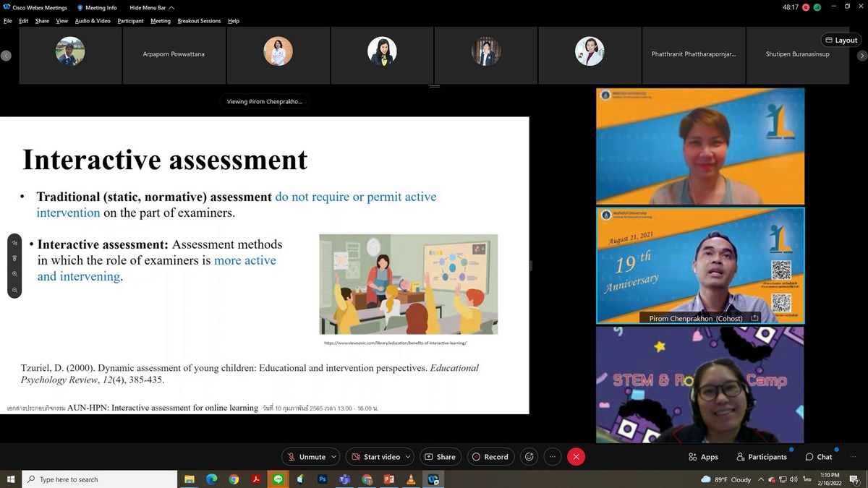Viewport: 868px width, 488px height.
Task: Toggle recording with the Record button
Action: 490,457
